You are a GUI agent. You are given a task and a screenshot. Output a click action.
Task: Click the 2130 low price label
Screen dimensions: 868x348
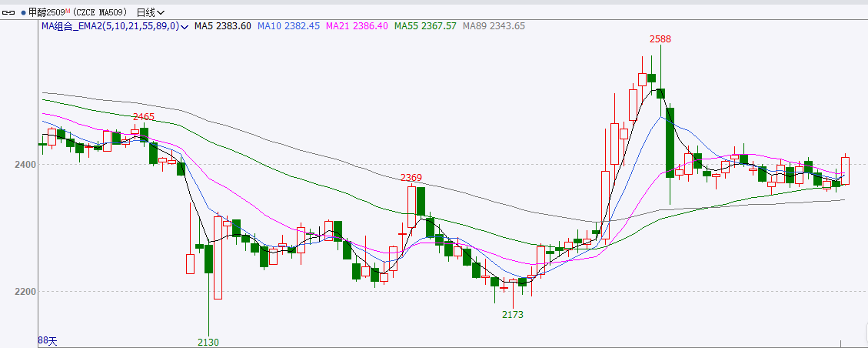click(x=208, y=342)
